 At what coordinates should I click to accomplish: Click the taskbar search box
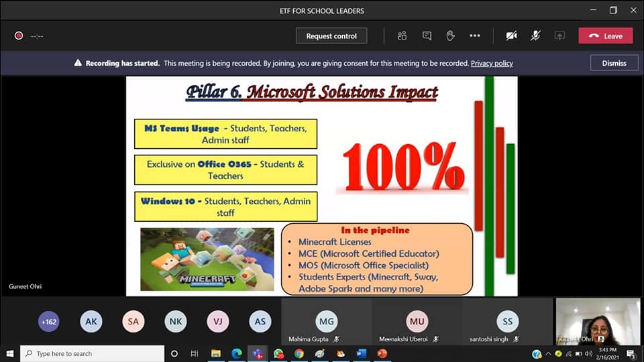tap(92, 353)
